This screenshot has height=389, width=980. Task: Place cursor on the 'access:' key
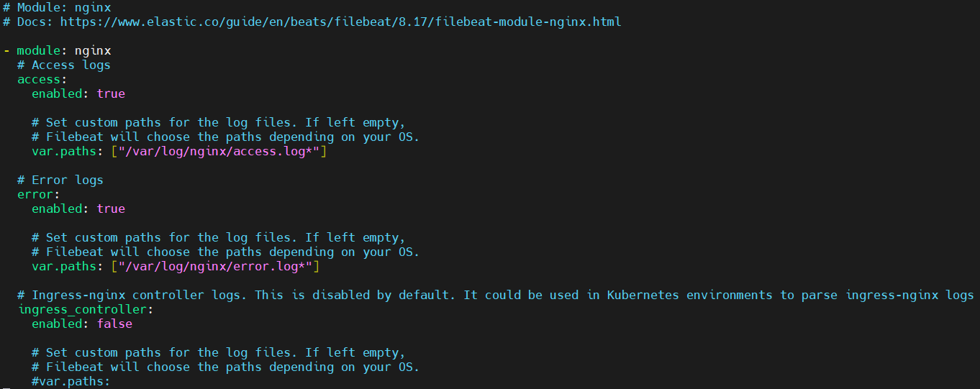click(42, 79)
